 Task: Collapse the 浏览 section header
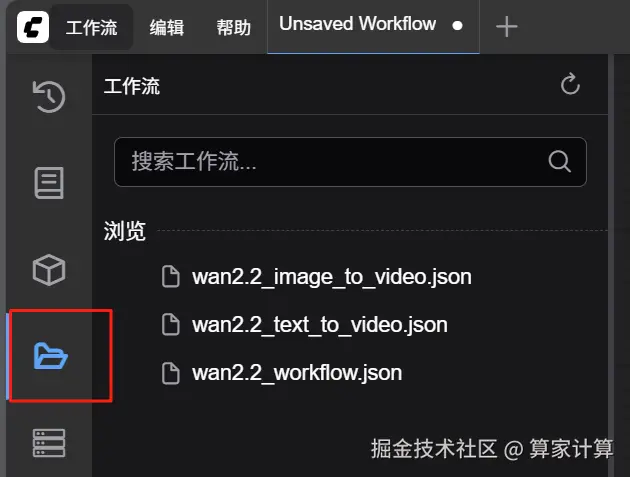pos(125,231)
